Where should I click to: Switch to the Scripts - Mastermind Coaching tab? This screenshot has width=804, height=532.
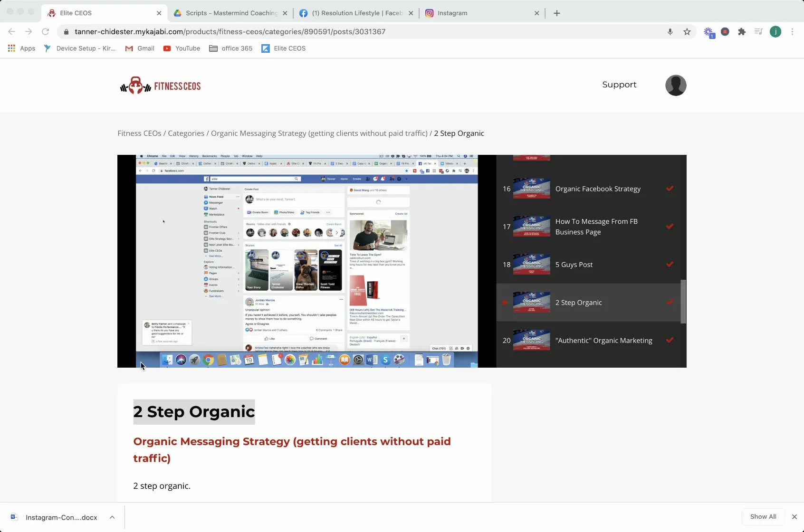231,13
